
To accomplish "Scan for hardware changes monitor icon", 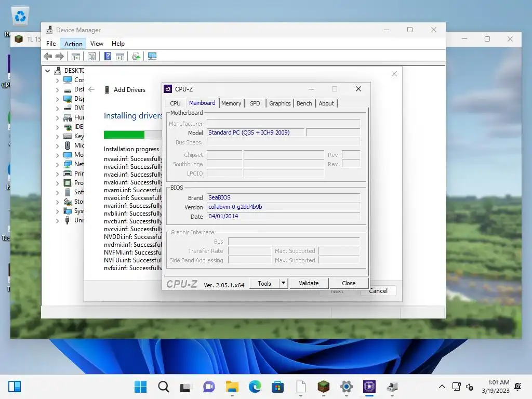I will tap(152, 56).
